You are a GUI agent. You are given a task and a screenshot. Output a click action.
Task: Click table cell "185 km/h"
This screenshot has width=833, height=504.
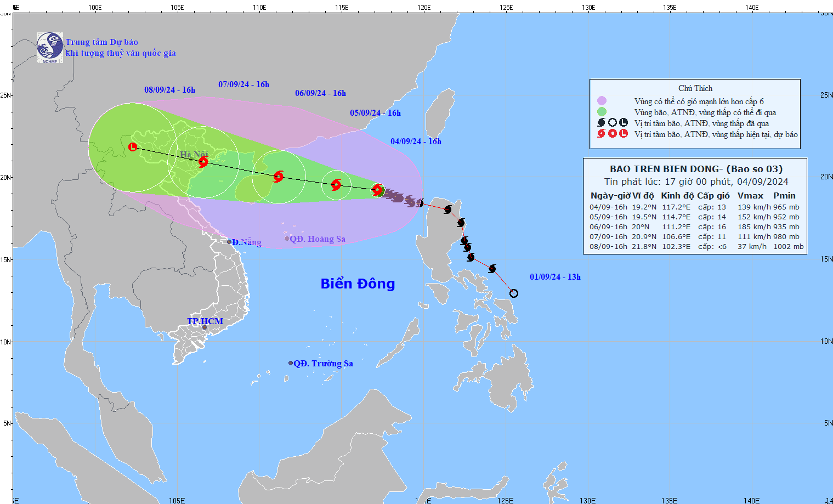tap(755, 227)
